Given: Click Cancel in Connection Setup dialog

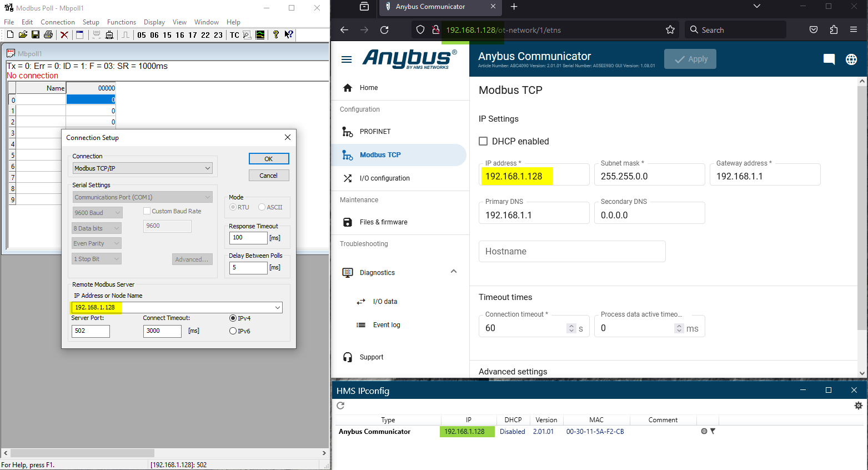Looking at the screenshot, I should (269, 176).
